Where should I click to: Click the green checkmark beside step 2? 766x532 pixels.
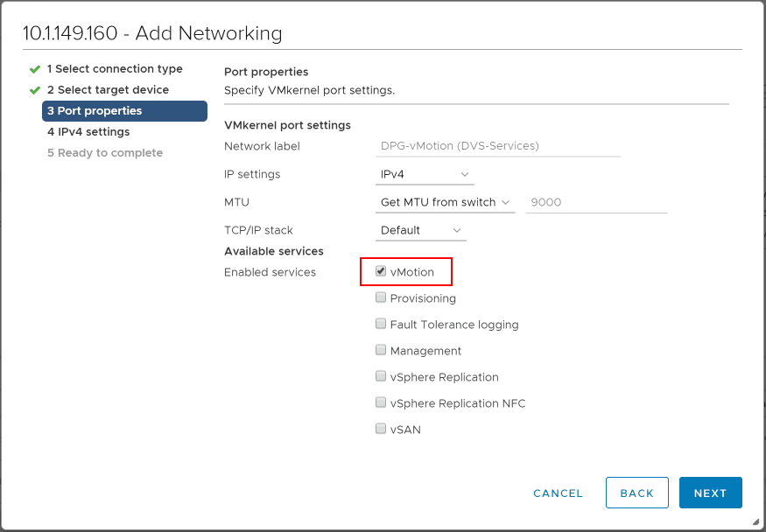(35, 89)
